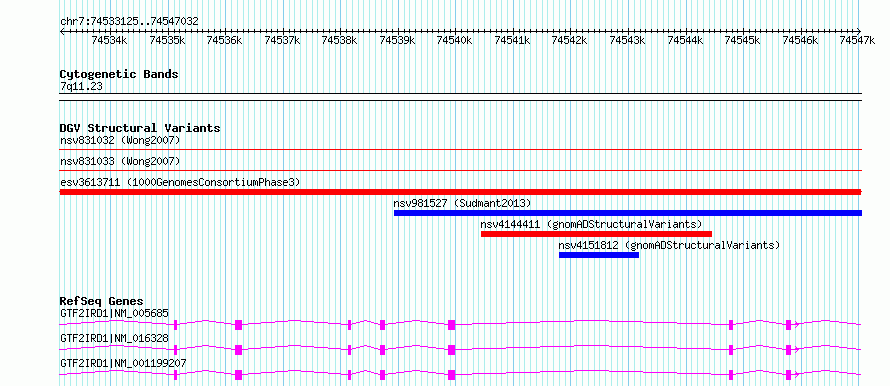Click the 74540k ruler position marker

pyautogui.click(x=454, y=40)
